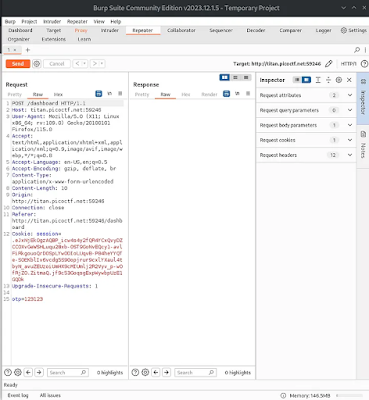Image resolution: width=369 pixels, height=400 pixels.
Task: Add new Repeater tab with plus
Action: (28, 50)
